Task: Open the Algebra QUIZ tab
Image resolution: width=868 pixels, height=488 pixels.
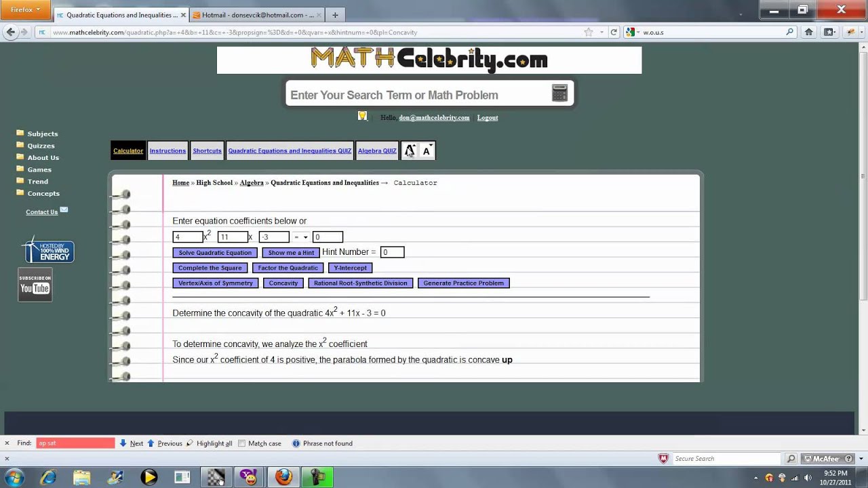Action: [x=377, y=150]
